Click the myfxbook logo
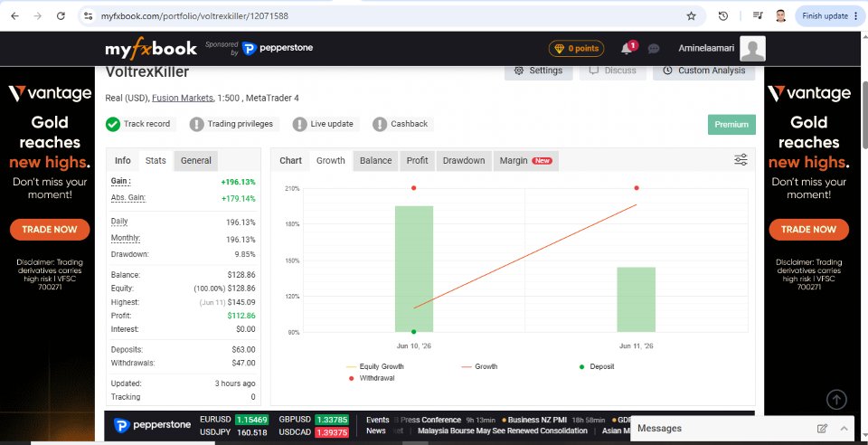Screen dimensions: 868x445 pyautogui.click(x=151, y=49)
